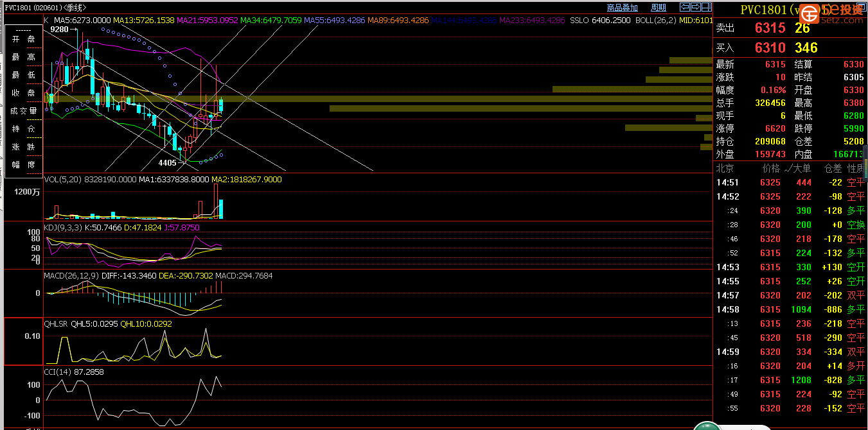Click the 买入 buy price 6310
This screenshot has height=430, width=868.
(770, 47)
